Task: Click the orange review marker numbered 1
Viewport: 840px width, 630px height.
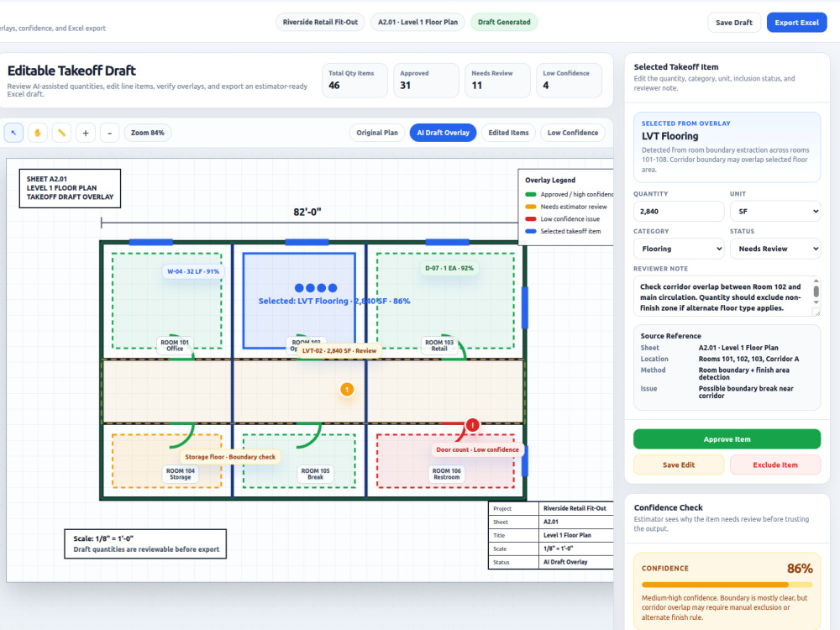Action: tap(347, 390)
